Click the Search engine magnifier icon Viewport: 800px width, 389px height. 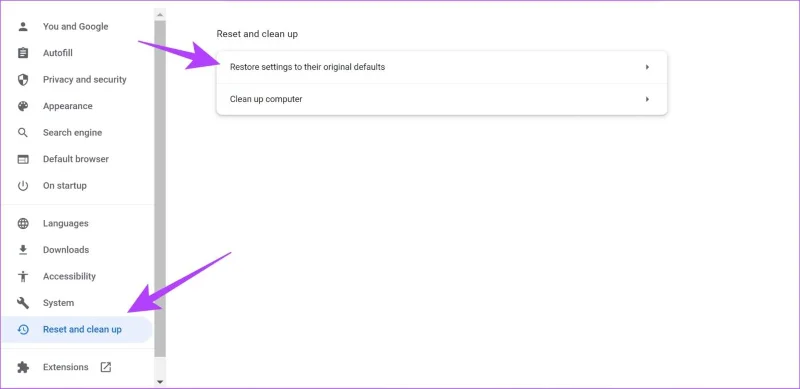pos(23,133)
